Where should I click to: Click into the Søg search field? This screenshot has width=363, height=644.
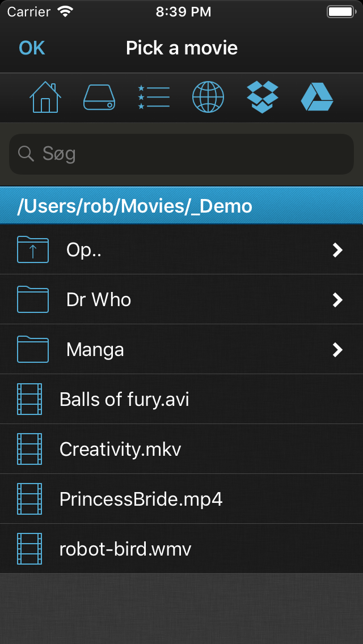coord(181,154)
